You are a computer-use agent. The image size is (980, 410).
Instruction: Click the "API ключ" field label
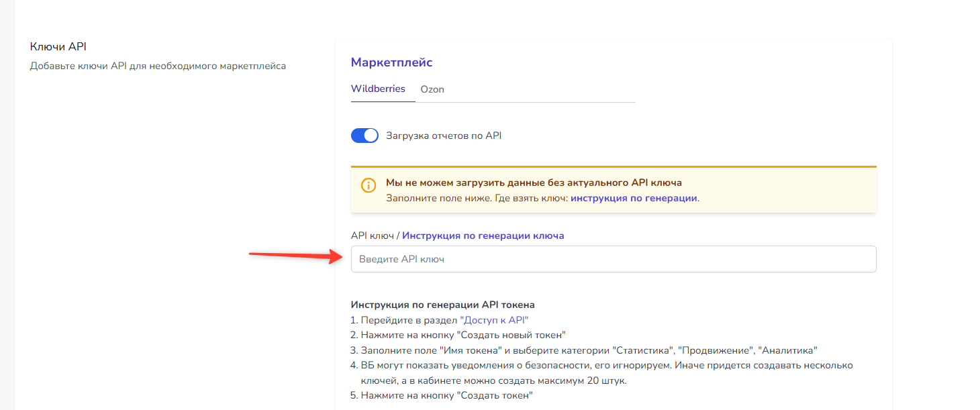click(373, 236)
